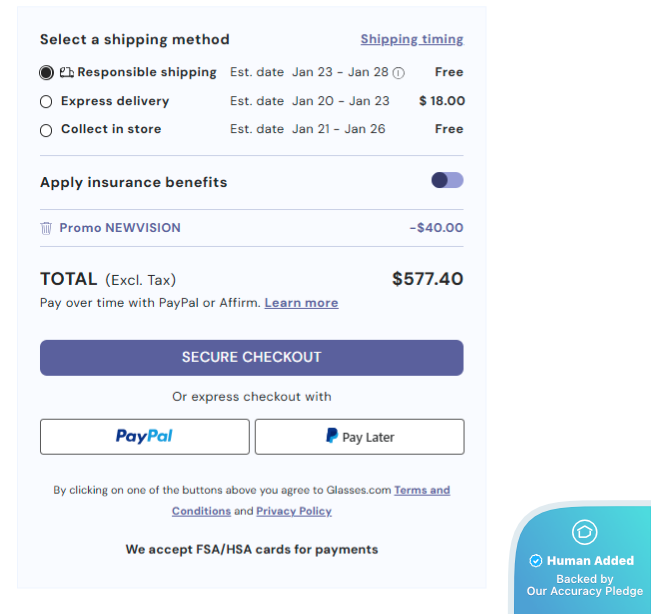Toggle the Apply insurance benefits switch

(x=447, y=181)
